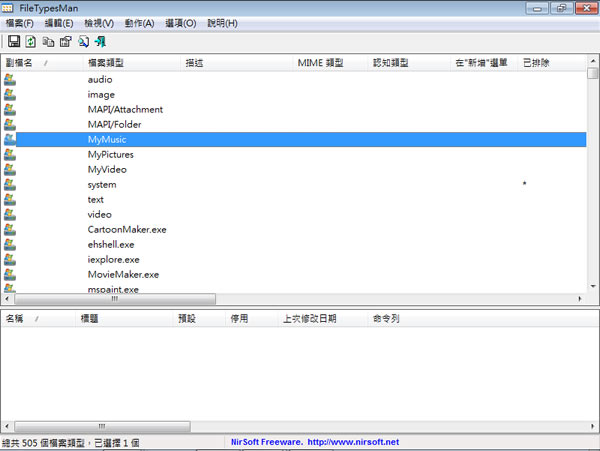Sort by 在"新增"選單 column header

coord(484,63)
